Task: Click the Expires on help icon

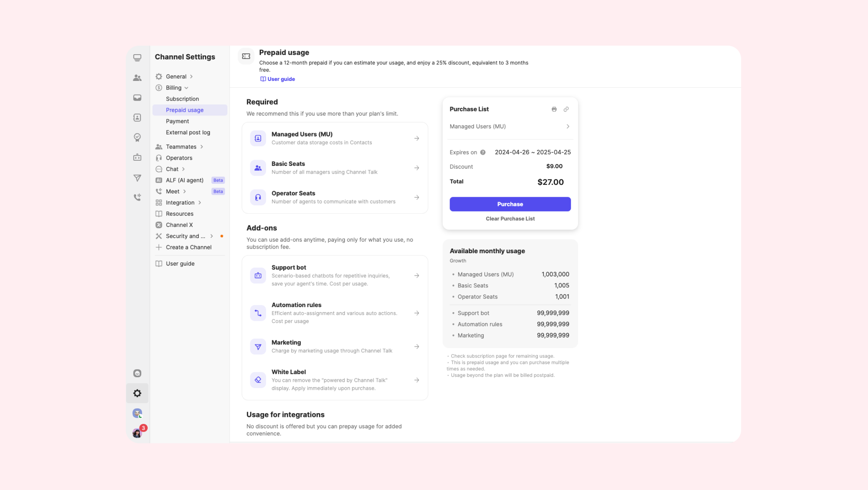Action: coord(483,152)
